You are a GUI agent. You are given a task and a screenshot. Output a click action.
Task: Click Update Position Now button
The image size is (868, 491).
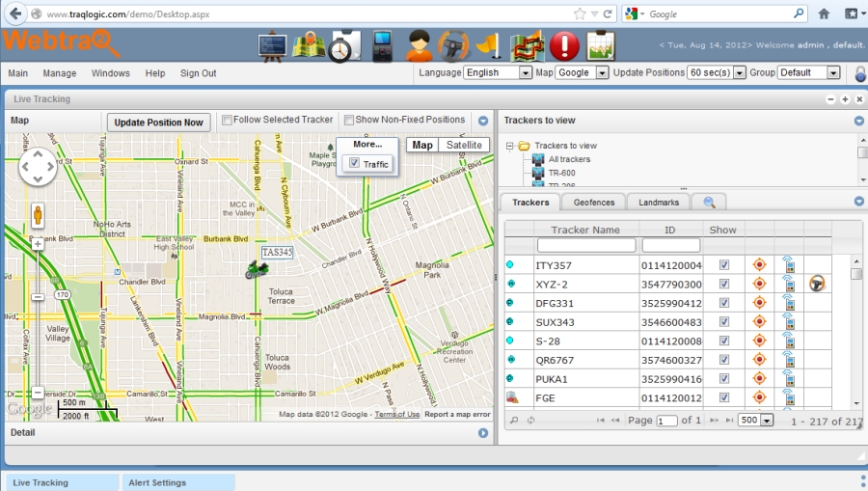(x=159, y=123)
